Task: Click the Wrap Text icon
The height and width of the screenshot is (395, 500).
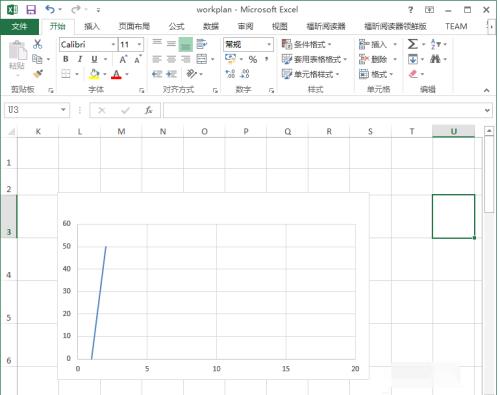Action: [x=202, y=44]
